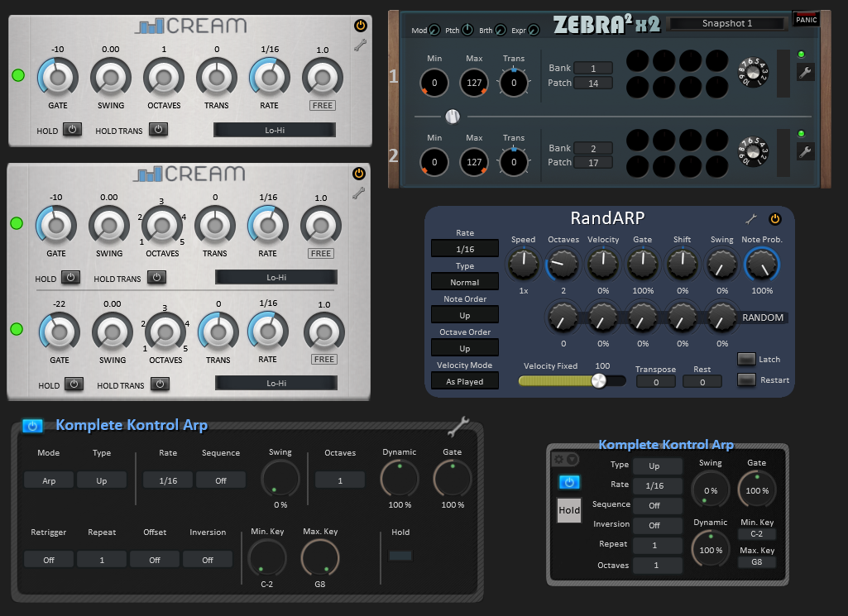Toggle HOLD TRANS button in top Cream panel

(159, 130)
